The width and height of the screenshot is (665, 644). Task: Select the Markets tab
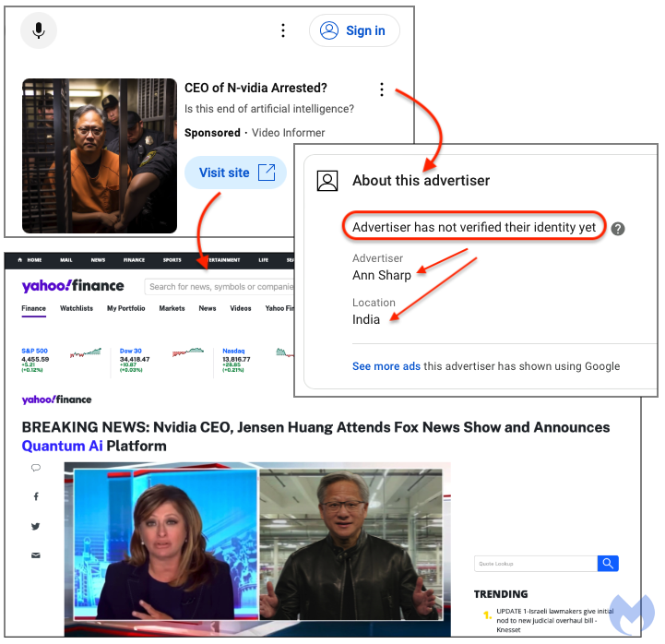tap(172, 308)
